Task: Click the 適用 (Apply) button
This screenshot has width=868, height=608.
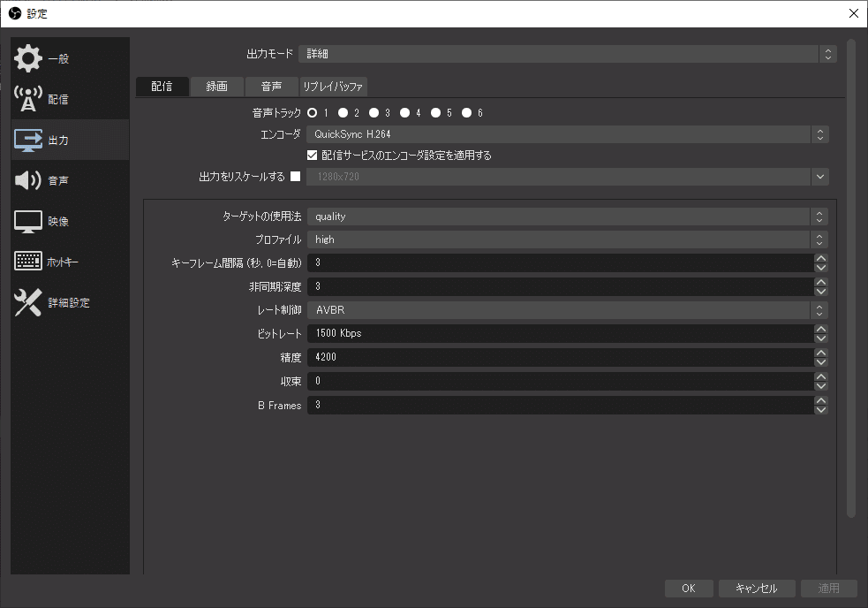Action: click(x=828, y=588)
